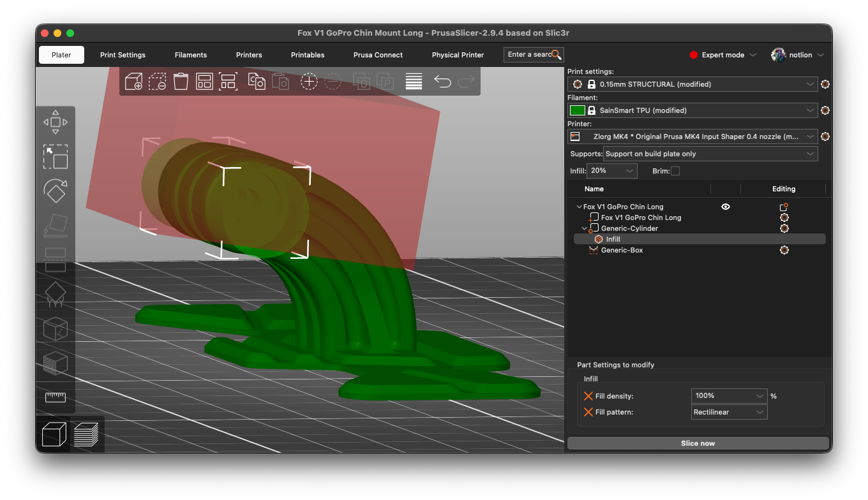Switch to sliced layers preview view
Image resolution: width=868 pixels, height=500 pixels.
(86, 434)
